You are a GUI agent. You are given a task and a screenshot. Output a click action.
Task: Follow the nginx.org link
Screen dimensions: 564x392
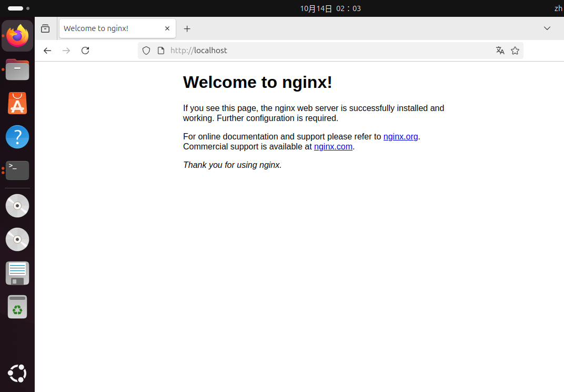pyautogui.click(x=401, y=137)
